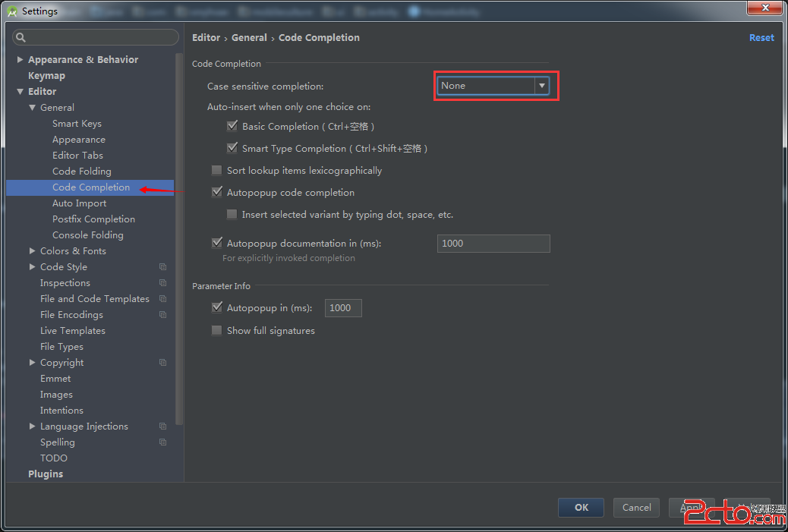
Task: Expand Code Style node
Action: 32,266
